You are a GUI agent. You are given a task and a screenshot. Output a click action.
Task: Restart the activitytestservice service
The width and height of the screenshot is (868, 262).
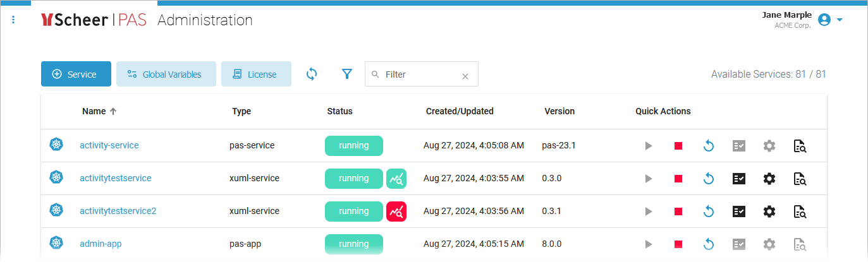click(709, 179)
